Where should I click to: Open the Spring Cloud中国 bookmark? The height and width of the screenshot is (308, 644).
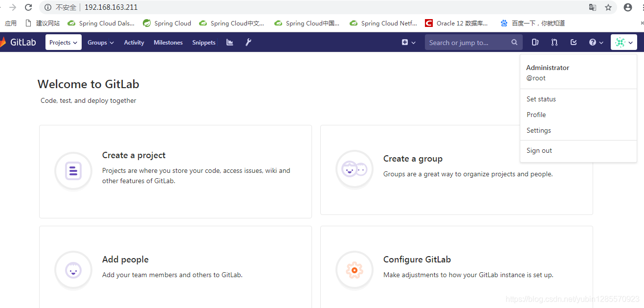307,23
